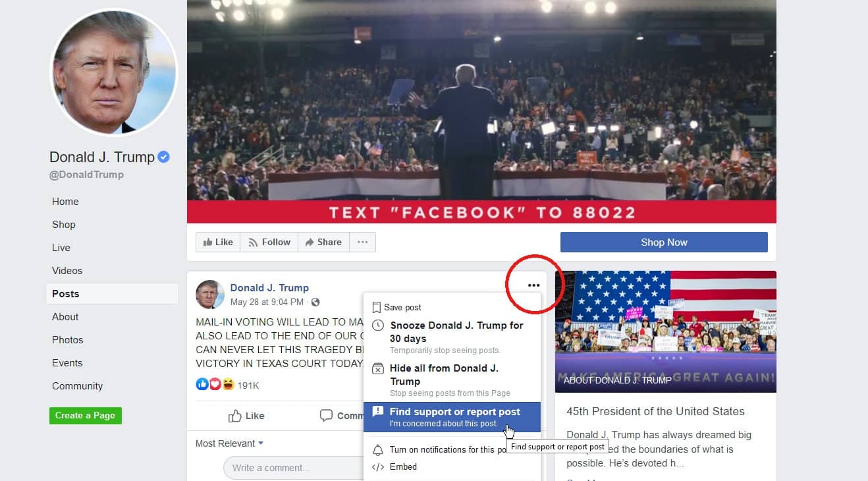Click the verified badge next to Donald J. Trump

coord(164,157)
